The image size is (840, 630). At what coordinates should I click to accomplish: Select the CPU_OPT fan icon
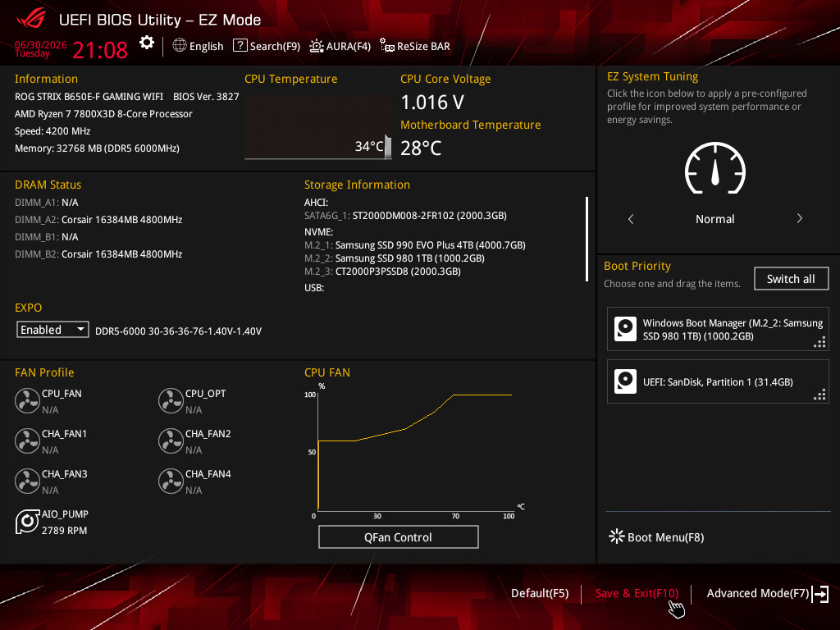point(171,400)
